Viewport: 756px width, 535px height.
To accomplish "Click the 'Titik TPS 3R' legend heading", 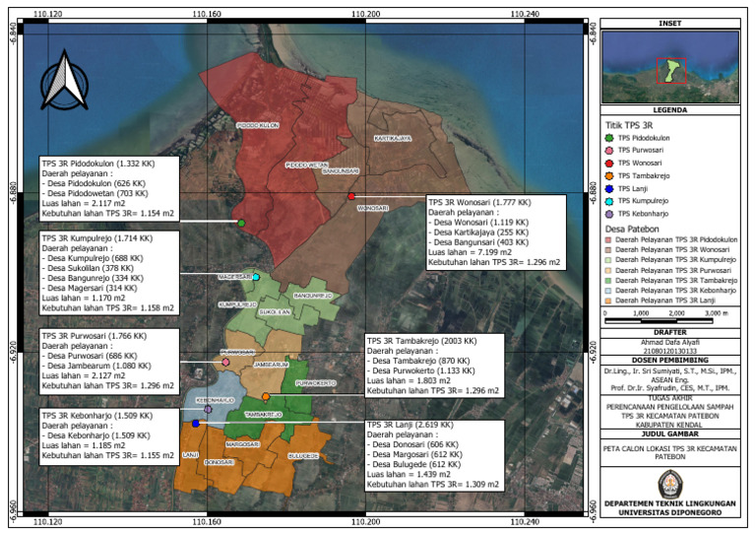I will (629, 125).
